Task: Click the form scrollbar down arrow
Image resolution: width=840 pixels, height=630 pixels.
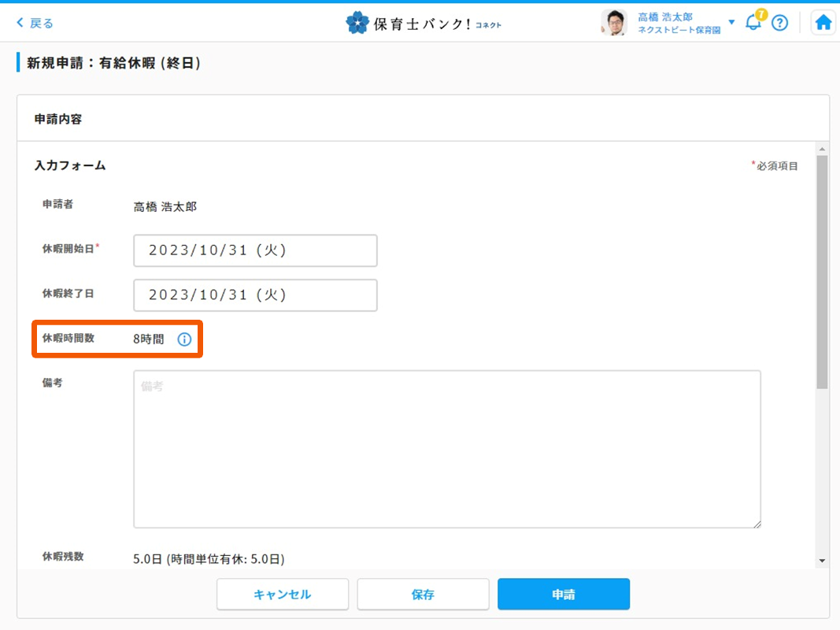Action: point(822,561)
